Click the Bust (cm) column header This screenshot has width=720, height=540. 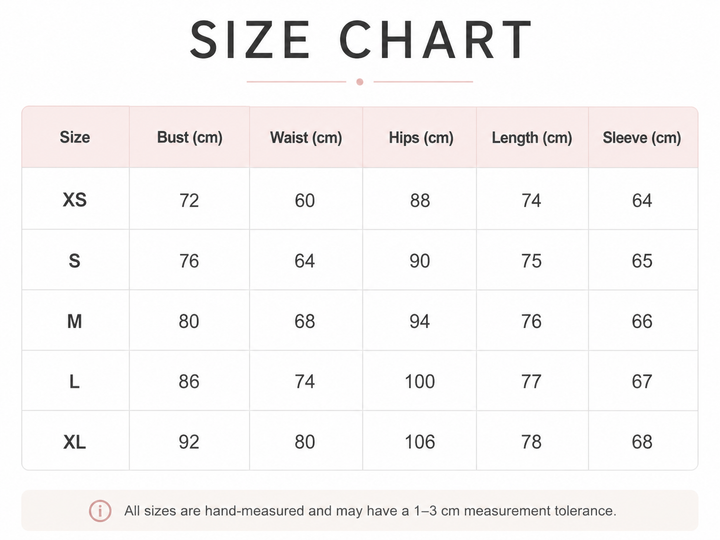click(190, 137)
